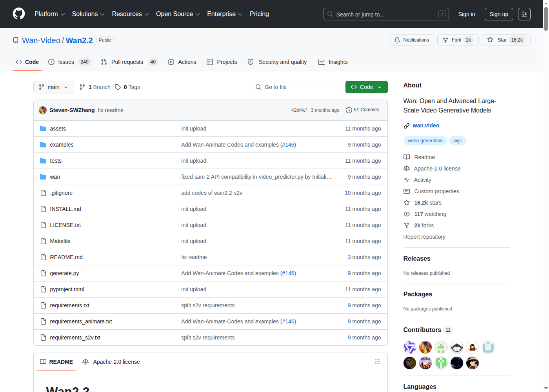Click the Notifications button
Screen dimensions: 549x392
[411, 40]
